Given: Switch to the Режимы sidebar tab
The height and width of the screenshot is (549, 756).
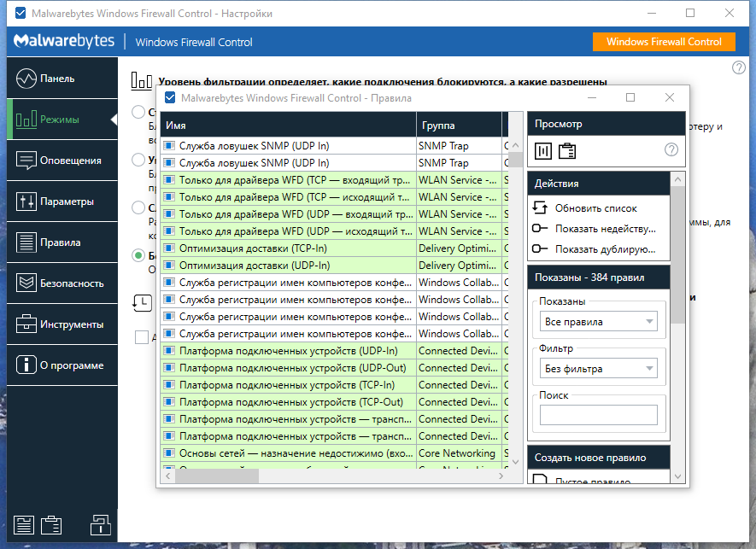Looking at the screenshot, I should click(62, 119).
